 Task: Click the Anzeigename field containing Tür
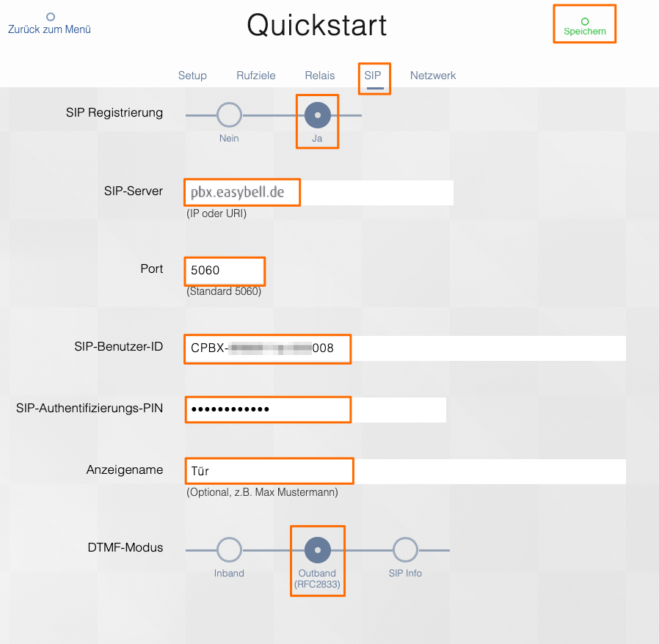(x=406, y=472)
